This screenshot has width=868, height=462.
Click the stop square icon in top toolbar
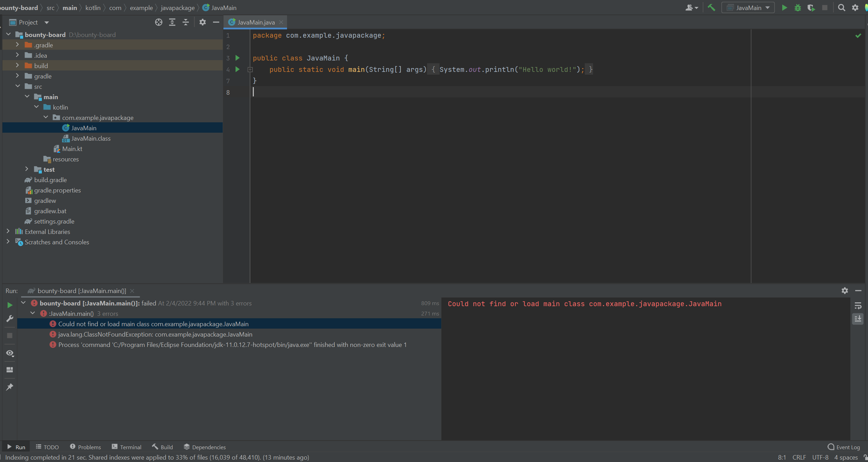[825, 8]
